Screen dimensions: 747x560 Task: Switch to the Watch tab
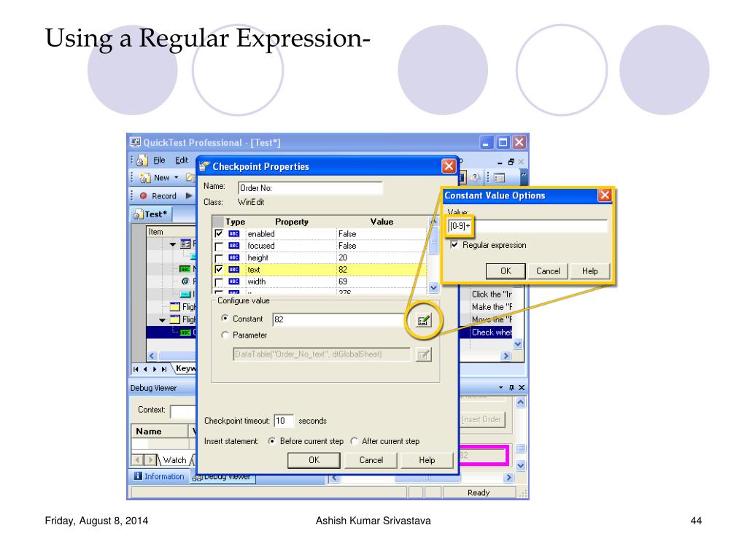click(x=174, y=460)
